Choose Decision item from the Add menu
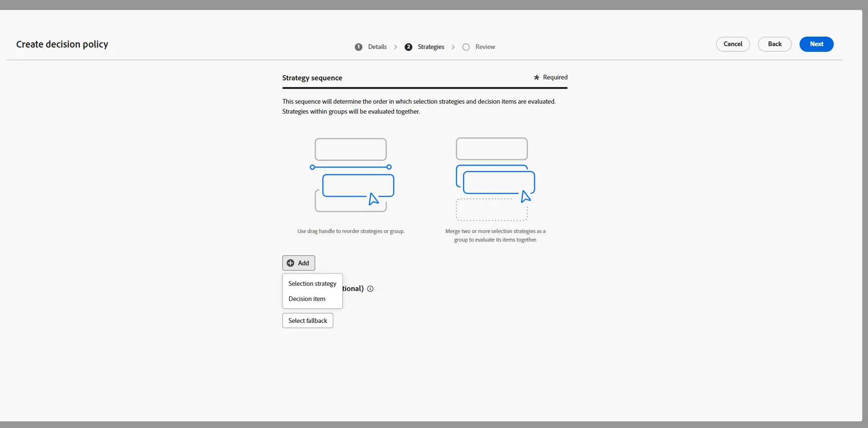868x428 pixels. pyautogui.click(x=312, y=299)
